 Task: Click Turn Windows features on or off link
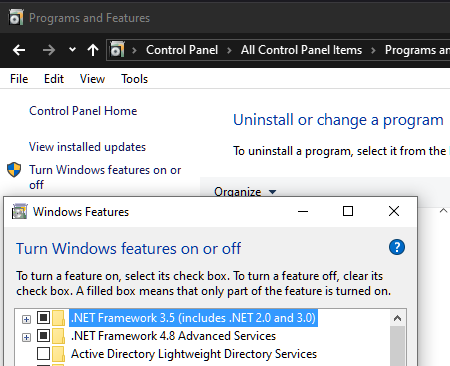[x=105, y=177]
